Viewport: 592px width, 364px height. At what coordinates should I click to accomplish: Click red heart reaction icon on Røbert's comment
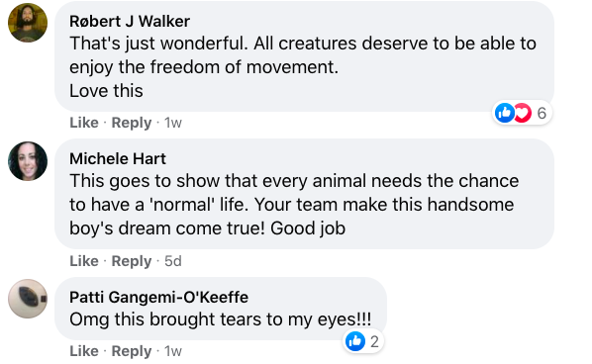(x=524, y=113)
